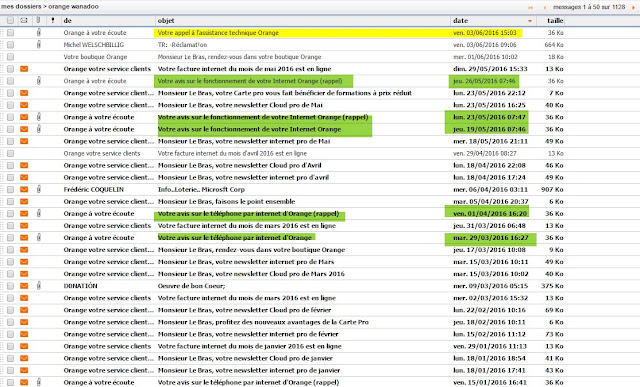The width and height of the screenshot is (640, 387).
Task: Click sender 'Votre boutique Orange'
Action: point(95,57)
